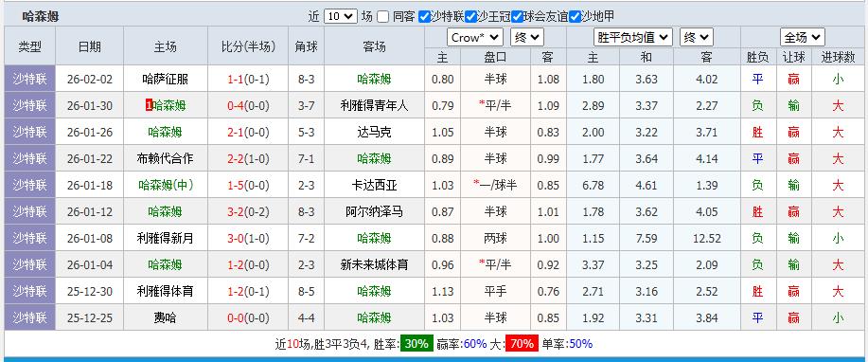This screenshot has width=868, height=362.
Task: Click the 胜 result in the 25-12-30 row
Action: (x=757, y=291)
